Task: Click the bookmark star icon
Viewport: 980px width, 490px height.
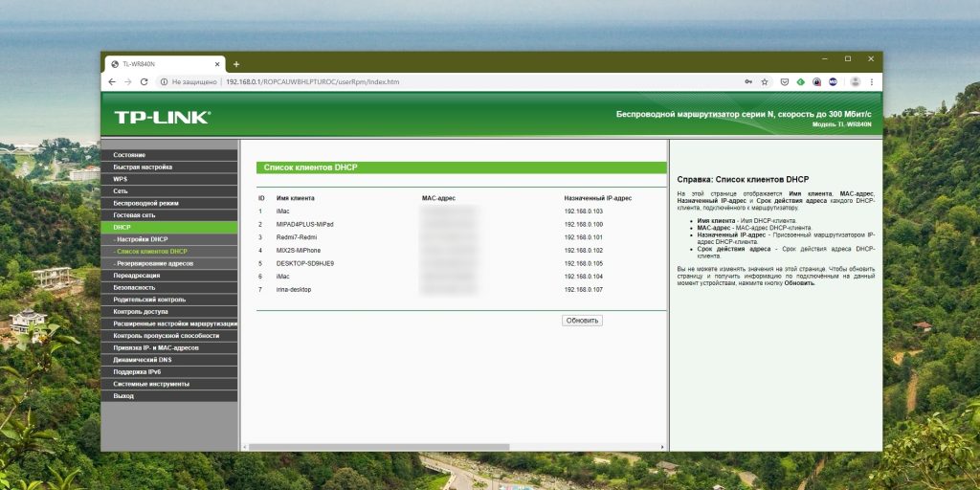Action: coord(764,82)
